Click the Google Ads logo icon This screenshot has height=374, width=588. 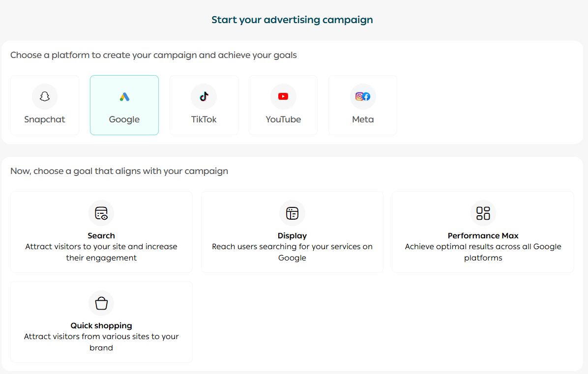pyautogui.click(x=124, y=97)
